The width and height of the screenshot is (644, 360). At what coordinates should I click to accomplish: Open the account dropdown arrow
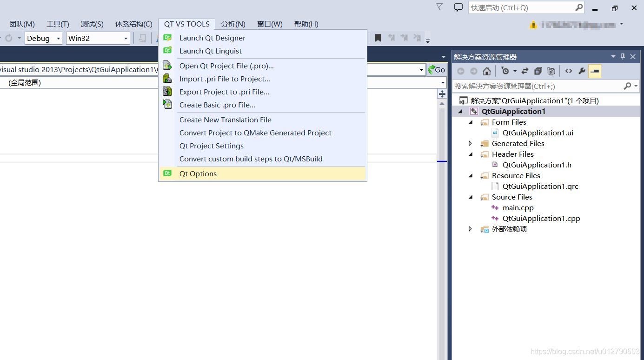point(621,24)
